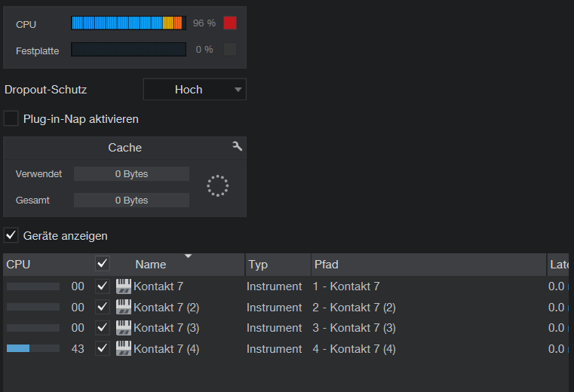Click the Latenz column header
Viewport: 574px width, 392px height.
[x=558, y=265]
